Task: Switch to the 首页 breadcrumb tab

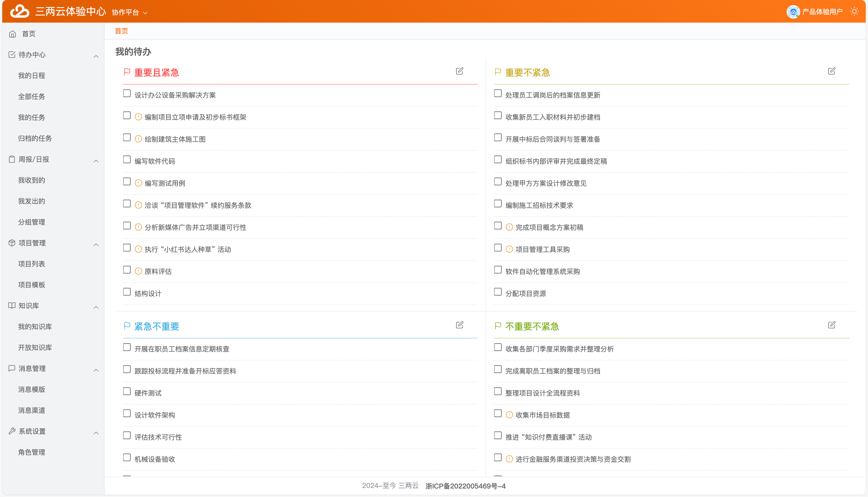Action: pyautogui.click(x=121, y=31)
